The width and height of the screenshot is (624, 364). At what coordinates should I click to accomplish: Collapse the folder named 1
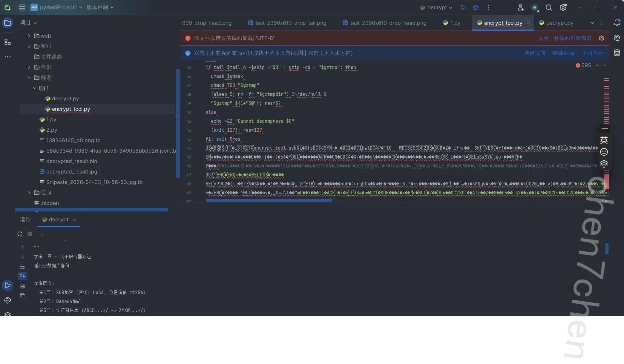(x=35, y=88)
